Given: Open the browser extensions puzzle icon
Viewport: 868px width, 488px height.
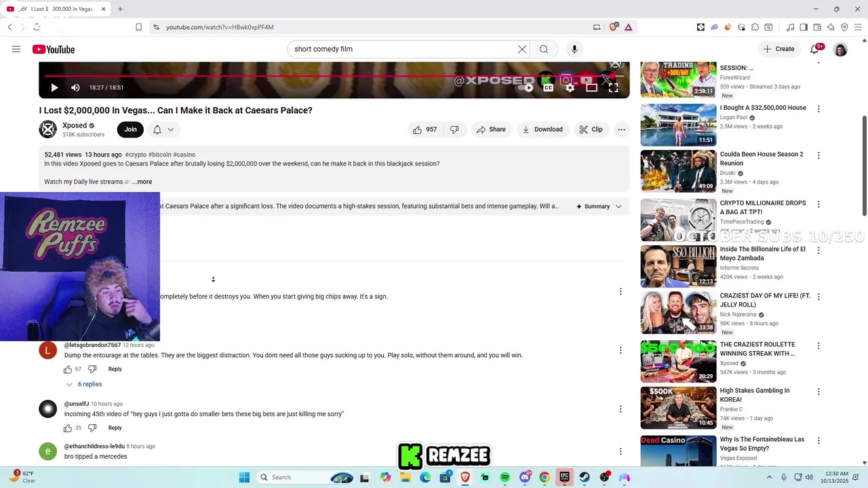Looking at the screenshot, I should tap(755, 27).
